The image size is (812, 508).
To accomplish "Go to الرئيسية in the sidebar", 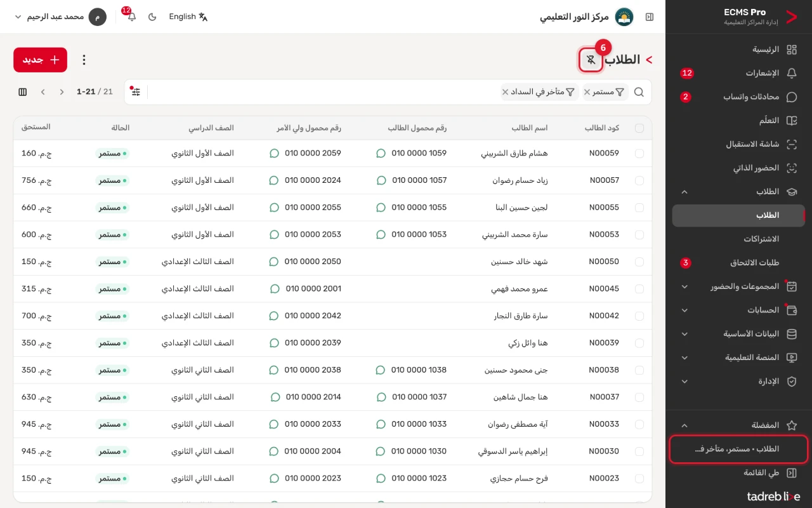I will point(738,50).
